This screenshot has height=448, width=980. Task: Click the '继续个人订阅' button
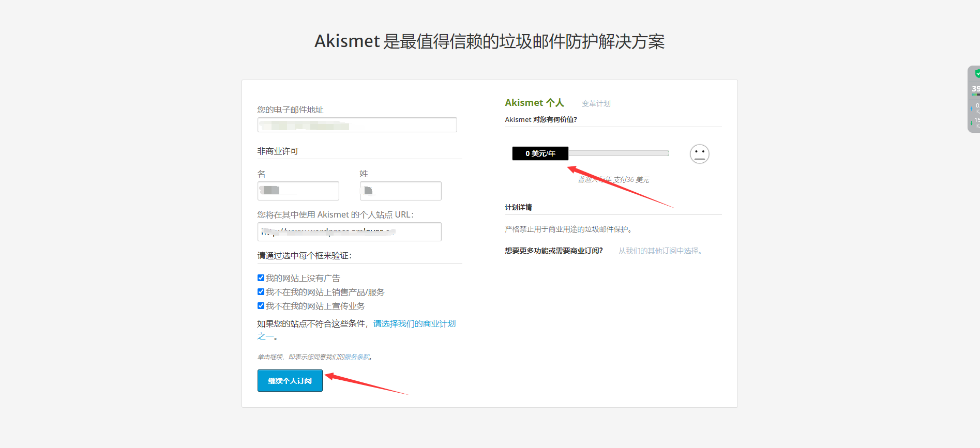point(290,381)
